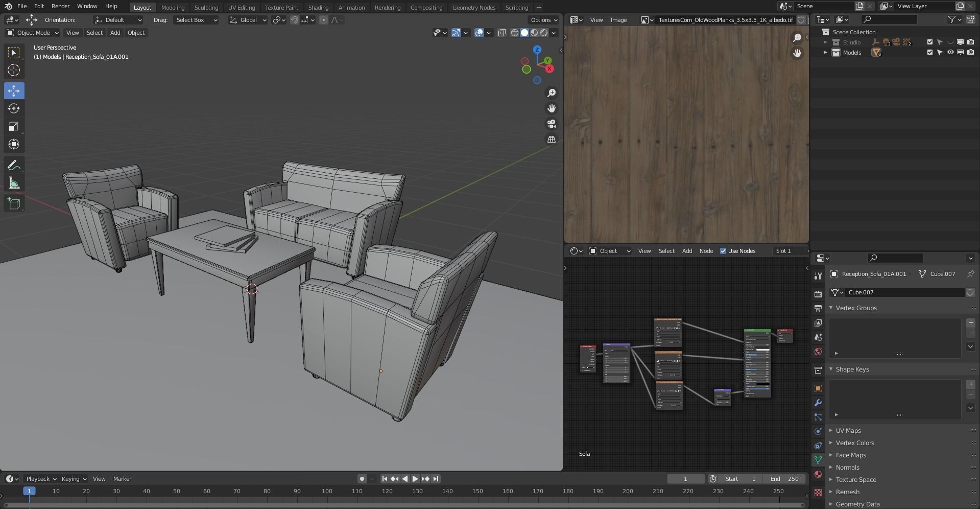This screenshot has width=980, height=509.
Task: Open the File menu
Action: coord(22,6)
